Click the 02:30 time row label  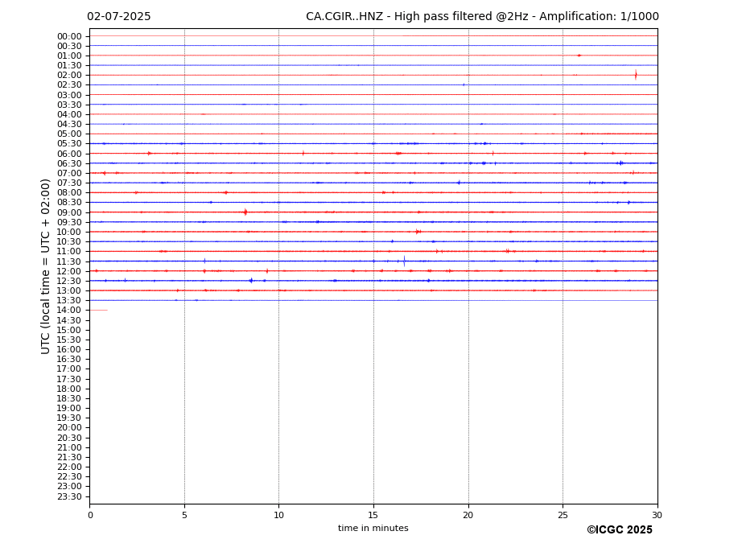(69, 85)
